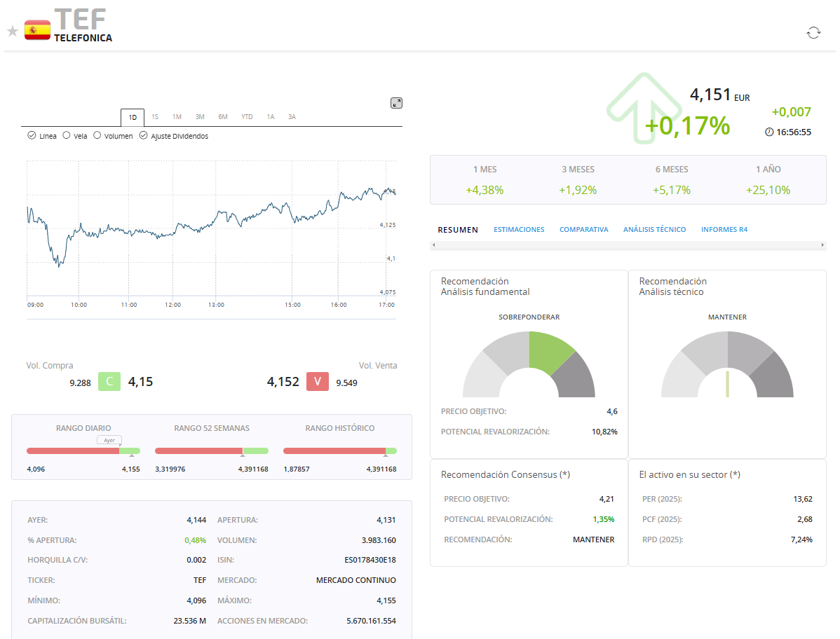This screenshot has height=639, width=840.
Task: Click the green C buy button
Action: pos(109,382)
